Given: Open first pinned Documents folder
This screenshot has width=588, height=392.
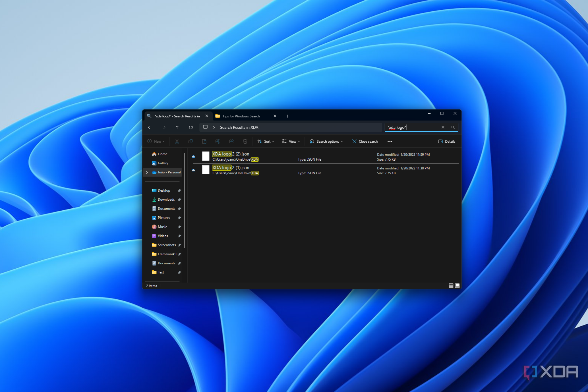Looking at the screenshot, I should pos(166,209).
